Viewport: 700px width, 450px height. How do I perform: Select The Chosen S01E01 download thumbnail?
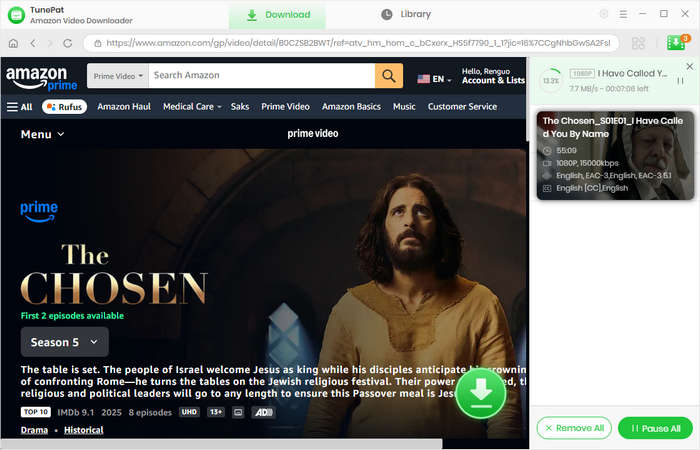tap(615, 155)
